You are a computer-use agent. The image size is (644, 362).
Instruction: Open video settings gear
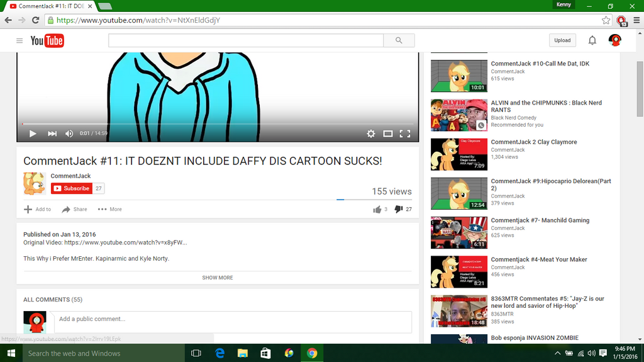pos(371,133)
